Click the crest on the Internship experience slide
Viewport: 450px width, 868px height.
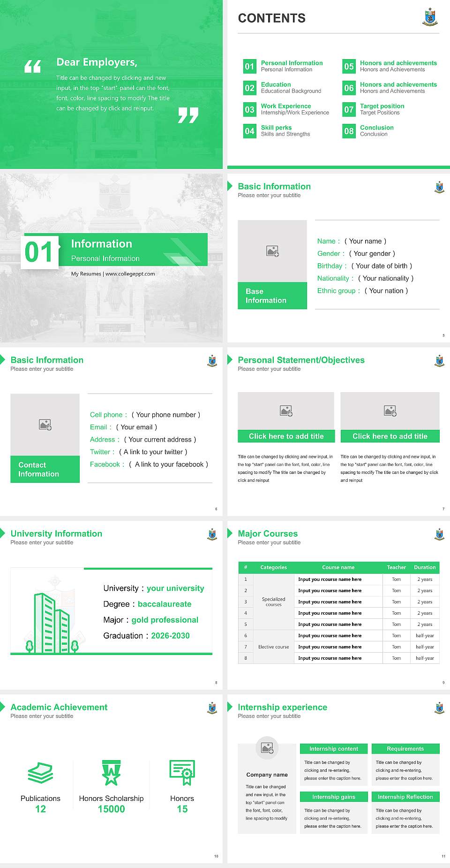pos(440,708)
